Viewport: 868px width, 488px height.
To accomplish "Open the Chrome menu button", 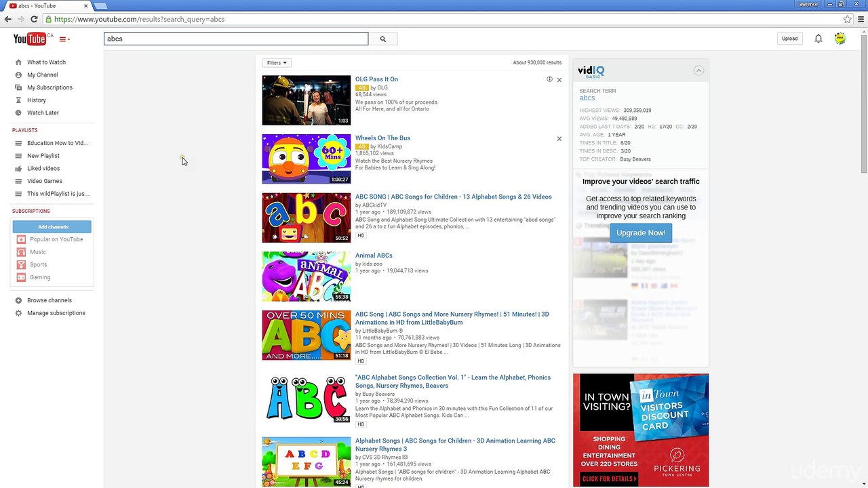I will [862, 19].
